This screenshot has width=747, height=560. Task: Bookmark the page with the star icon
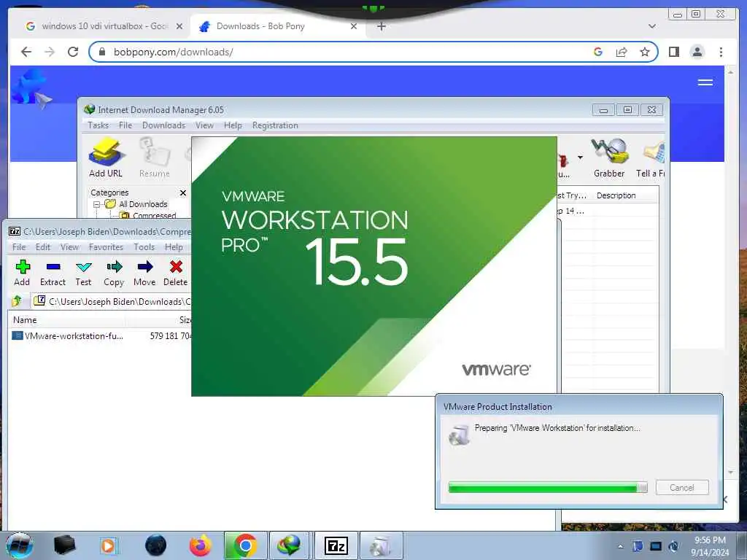645,52
